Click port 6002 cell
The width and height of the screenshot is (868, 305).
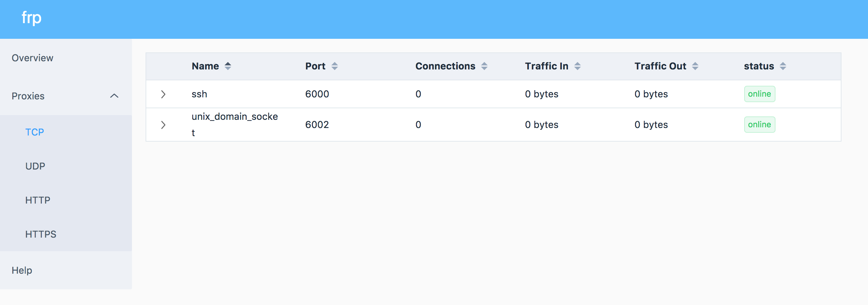317,125
